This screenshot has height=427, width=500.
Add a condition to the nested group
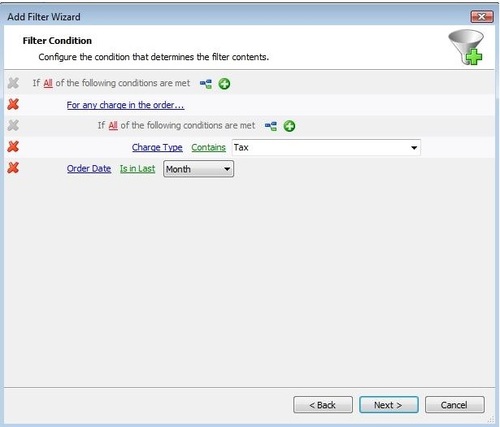(x=289, y=126)
